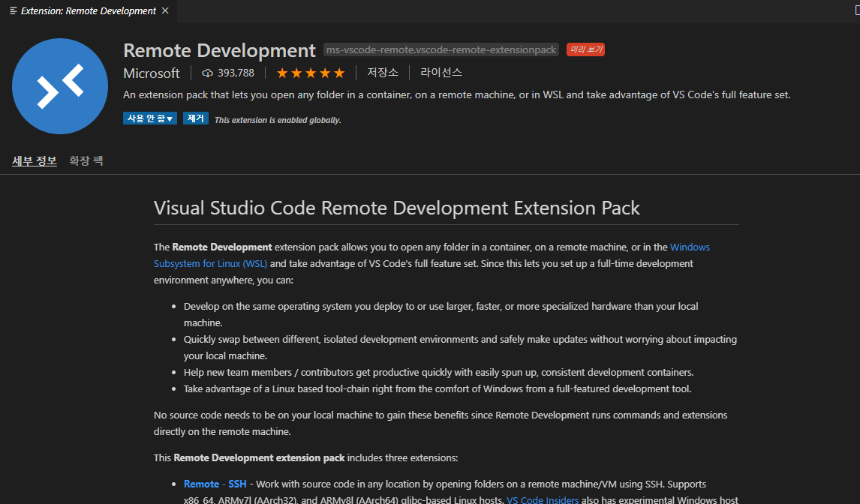Switch to the 확장 팩 tab
This screenshot has width=860, height=504.
(x=86, y=160)
